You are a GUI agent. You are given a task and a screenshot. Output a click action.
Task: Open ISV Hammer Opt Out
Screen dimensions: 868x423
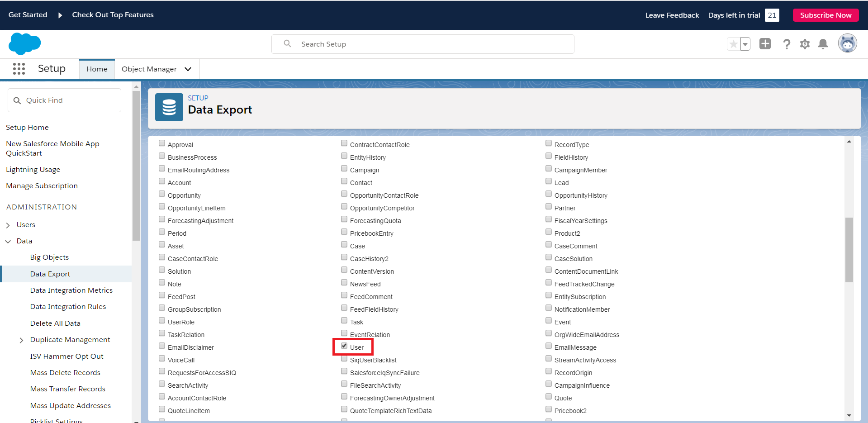(x=67, y=356)
